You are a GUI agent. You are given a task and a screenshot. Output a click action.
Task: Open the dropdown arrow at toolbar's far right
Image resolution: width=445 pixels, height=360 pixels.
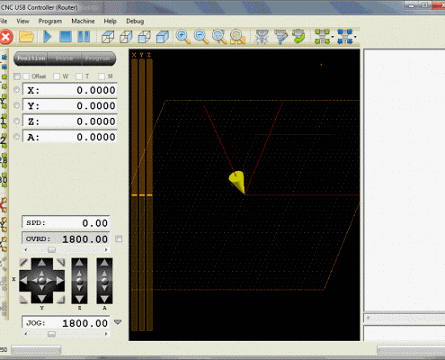[x=355, y=37]
